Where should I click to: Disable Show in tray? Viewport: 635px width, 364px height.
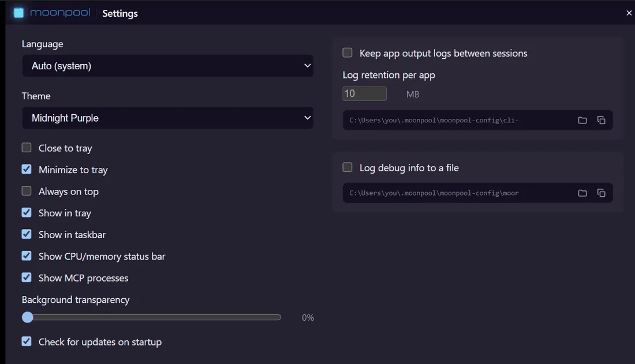pos(27,212)
